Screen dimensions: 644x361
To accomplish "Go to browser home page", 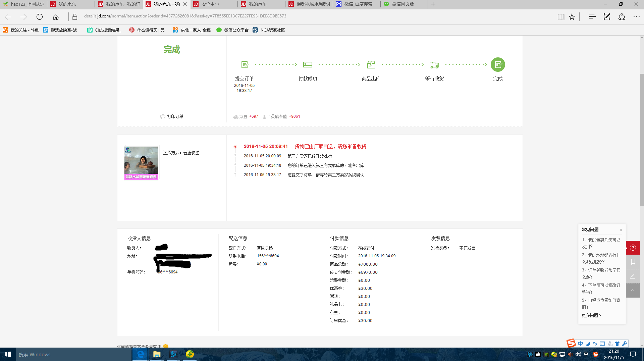I will 56,16.
